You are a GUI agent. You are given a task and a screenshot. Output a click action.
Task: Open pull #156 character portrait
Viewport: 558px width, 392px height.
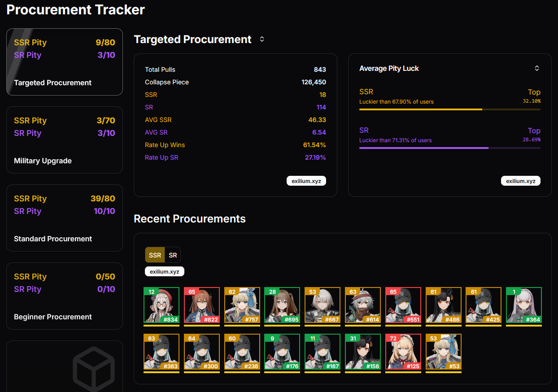tap(363, 352)
